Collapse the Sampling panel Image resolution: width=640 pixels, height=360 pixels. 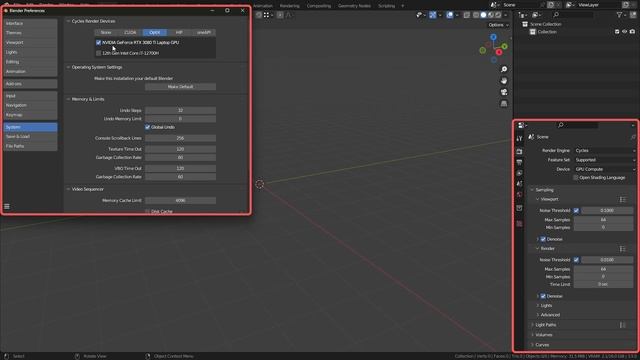tap(532, 190)
